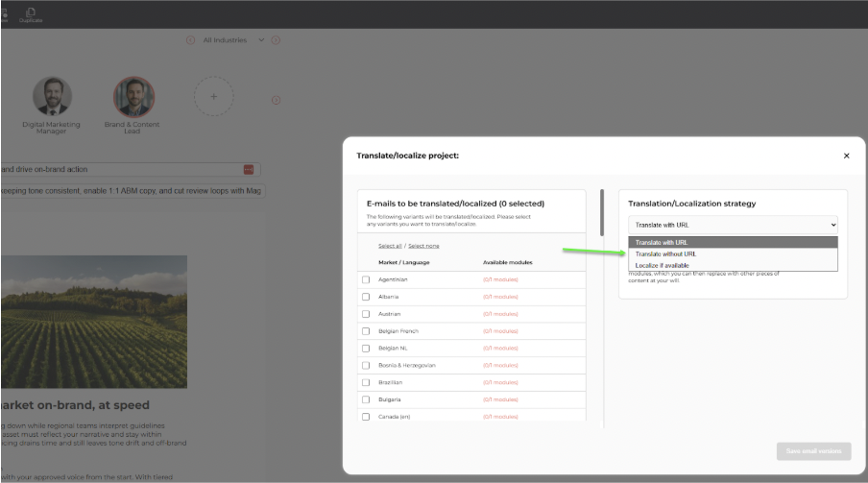Choose Localize if available option

662,265
